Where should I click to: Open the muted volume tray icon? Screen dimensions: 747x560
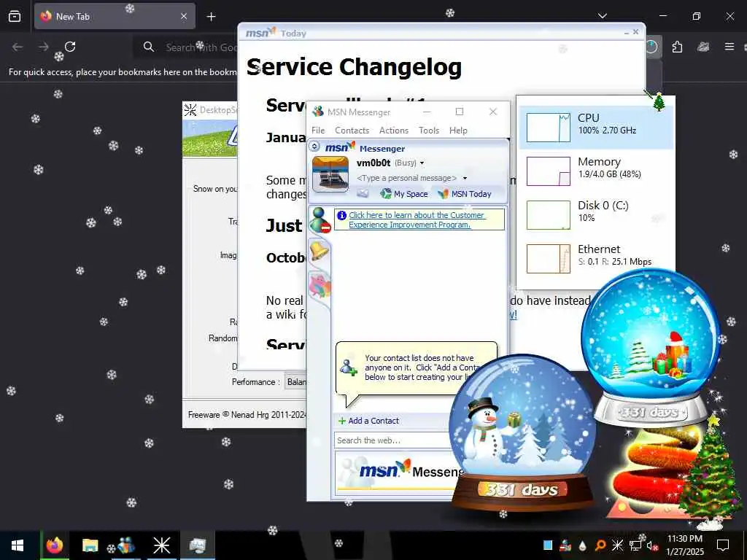652,545
